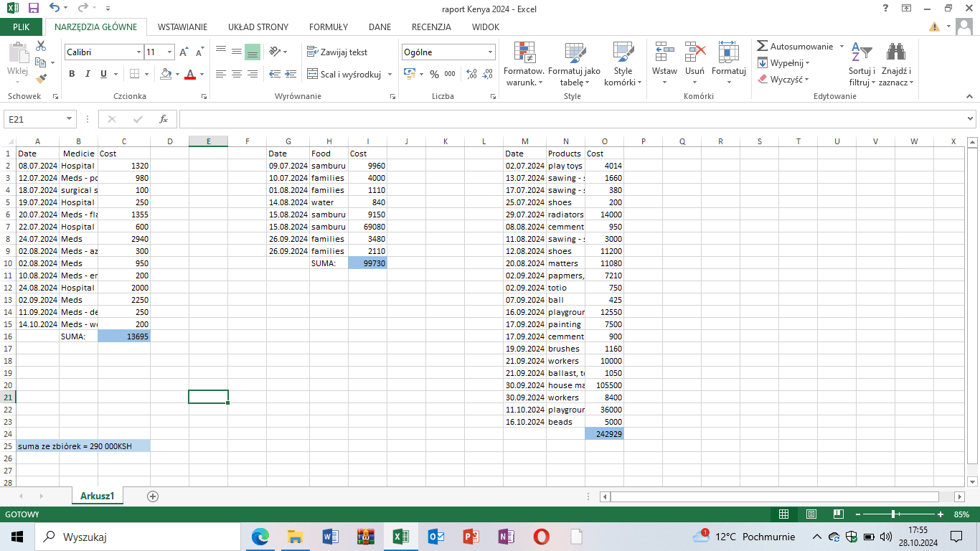The width and height of the screenshot is (980, 551).
Task: Click decrease decimal places icon
Action: click(488, 74)
